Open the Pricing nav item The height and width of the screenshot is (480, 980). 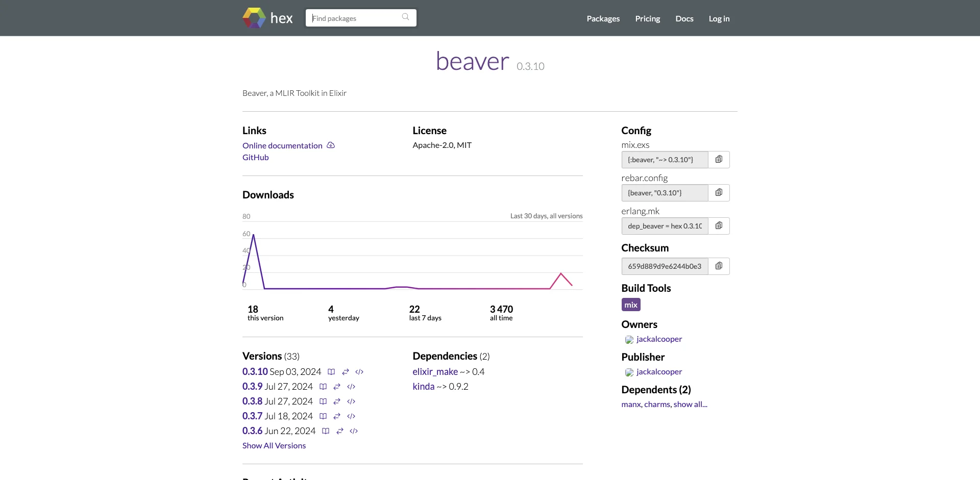[x=647, y=18]
